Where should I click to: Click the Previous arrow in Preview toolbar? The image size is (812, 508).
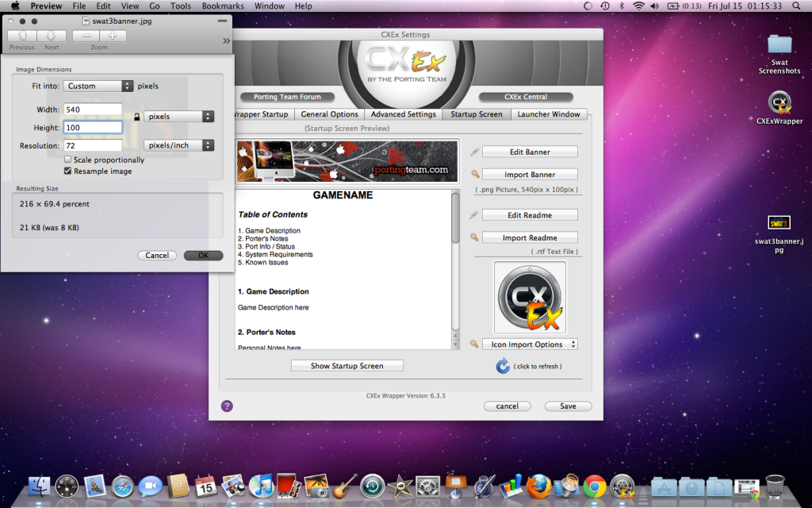click(x=22, y=36)
